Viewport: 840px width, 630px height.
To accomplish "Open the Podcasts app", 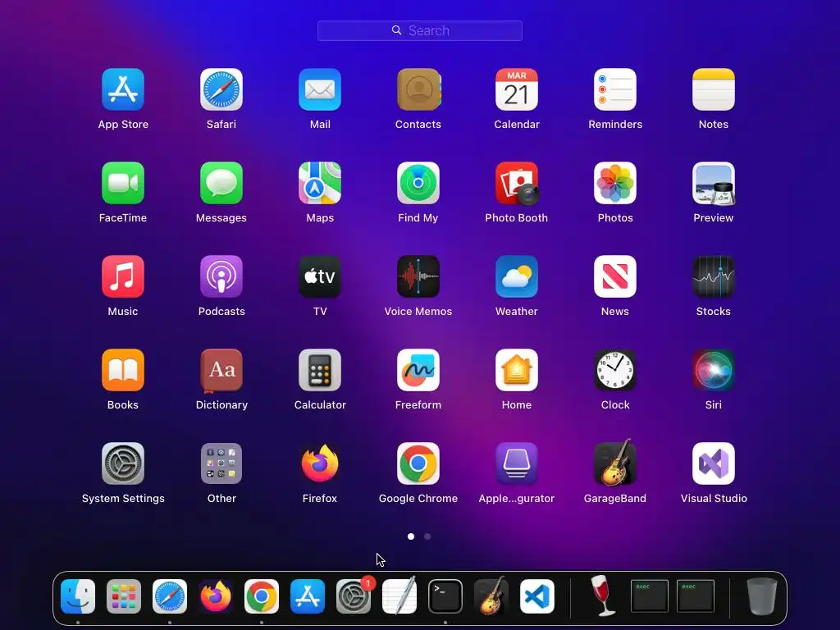I will 221,276.
